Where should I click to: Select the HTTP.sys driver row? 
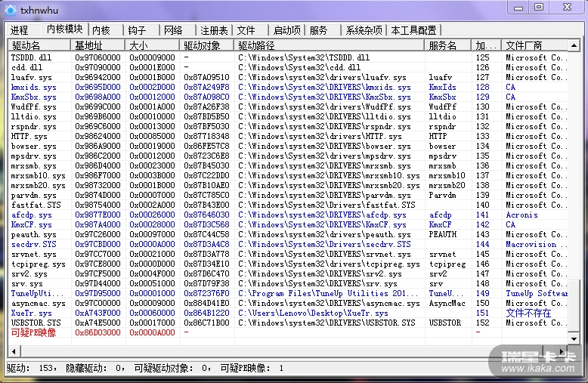[288, 136]
